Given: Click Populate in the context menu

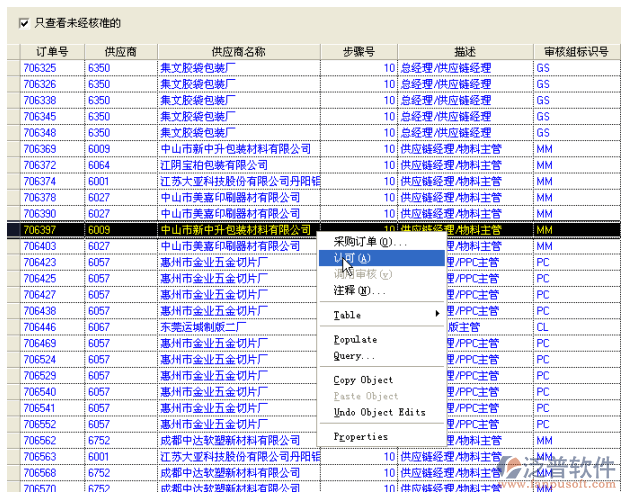Looking at the screenshot, I should [355, 340].
